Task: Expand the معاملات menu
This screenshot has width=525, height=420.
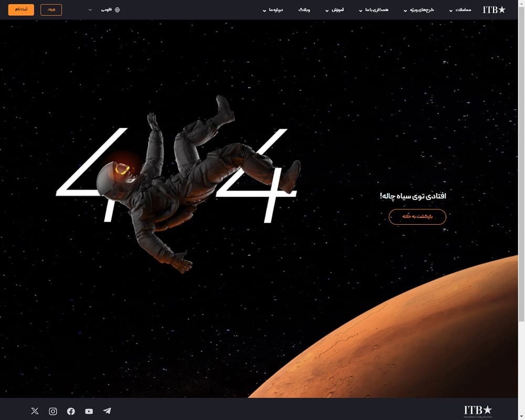Action: click(x=460, y=10)
